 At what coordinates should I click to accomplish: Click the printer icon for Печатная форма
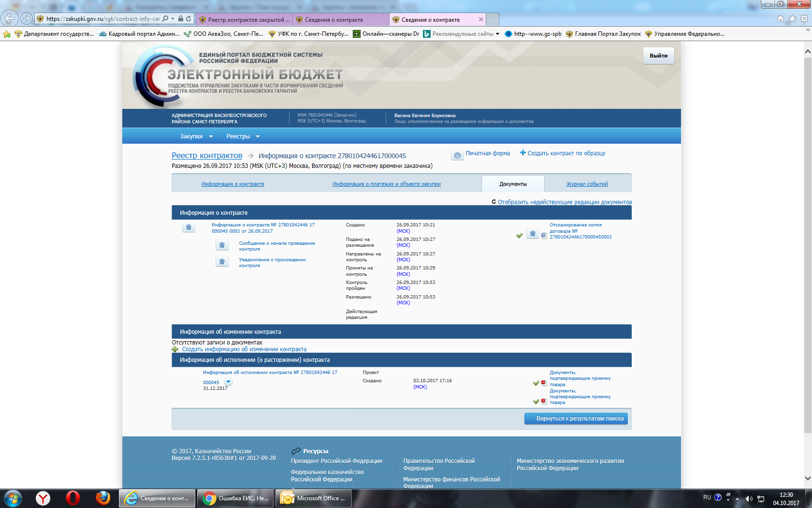pos(457,155)
